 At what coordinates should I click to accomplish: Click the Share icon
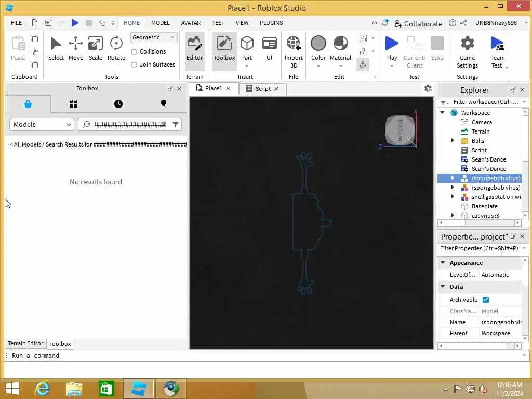pos(463,23)
